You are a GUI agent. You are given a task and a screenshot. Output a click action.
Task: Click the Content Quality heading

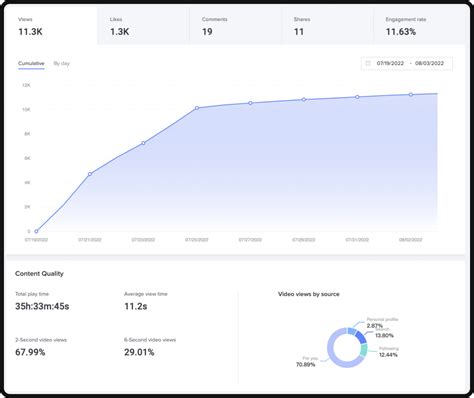coord(39,274)
